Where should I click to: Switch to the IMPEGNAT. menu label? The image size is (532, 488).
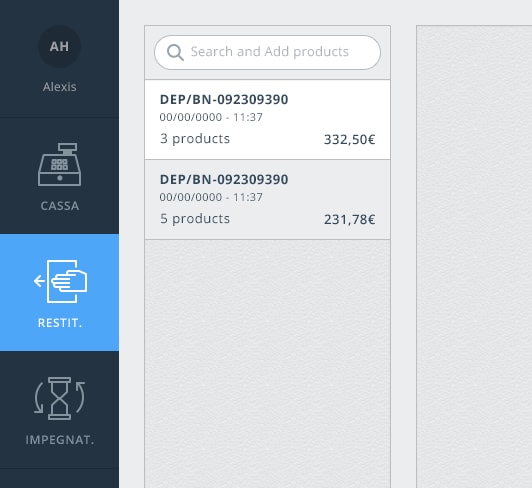click(60, 440)
